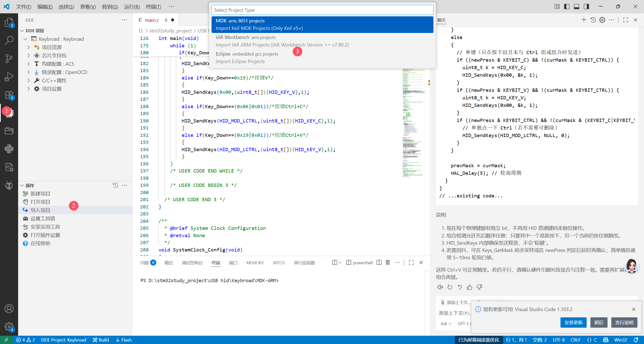Screen dimensions: 644x344
Task: Toggle the primary sidebar layout button
Action: coord(567,7)
